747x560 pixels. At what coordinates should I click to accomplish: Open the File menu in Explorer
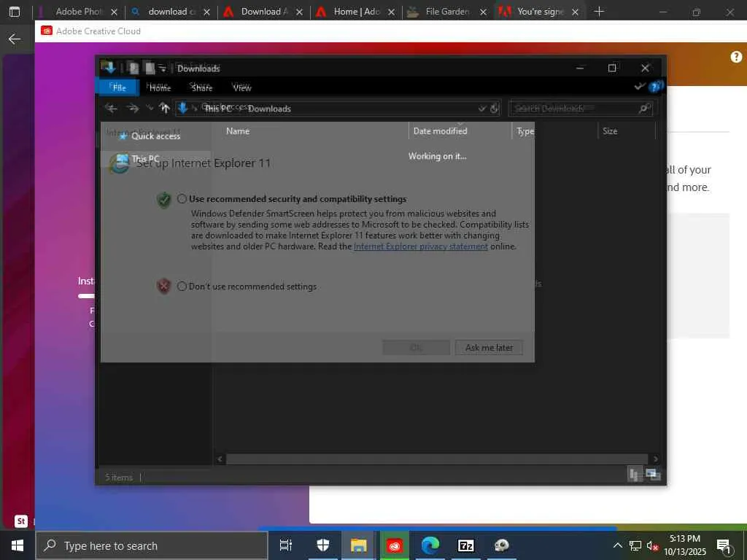coord(119,87)
